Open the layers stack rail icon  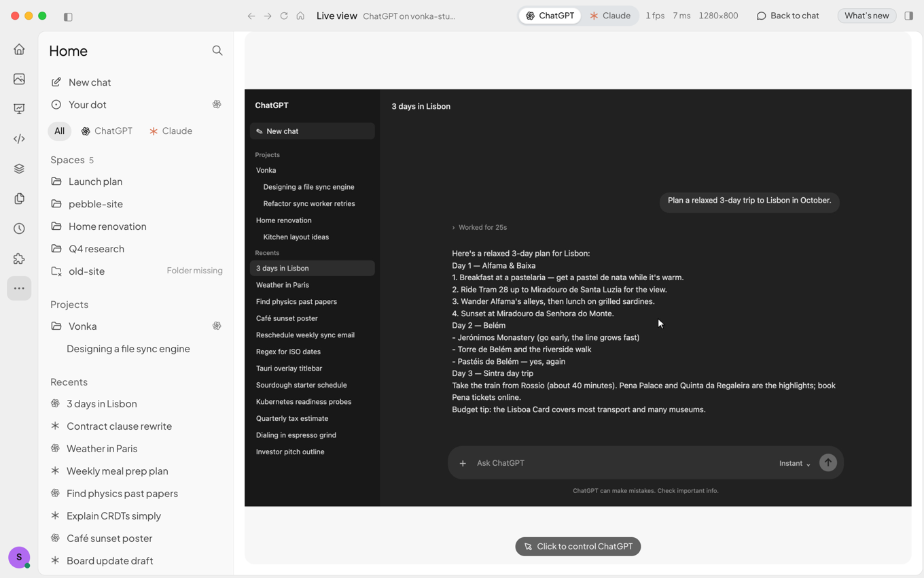click(x=19, y=169)
